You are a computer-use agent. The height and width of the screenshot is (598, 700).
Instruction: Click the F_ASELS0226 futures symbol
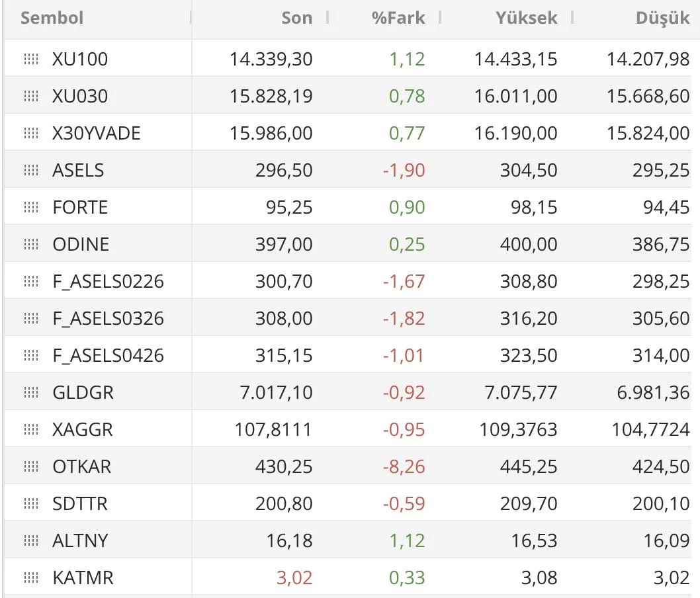tap(108, 282)
